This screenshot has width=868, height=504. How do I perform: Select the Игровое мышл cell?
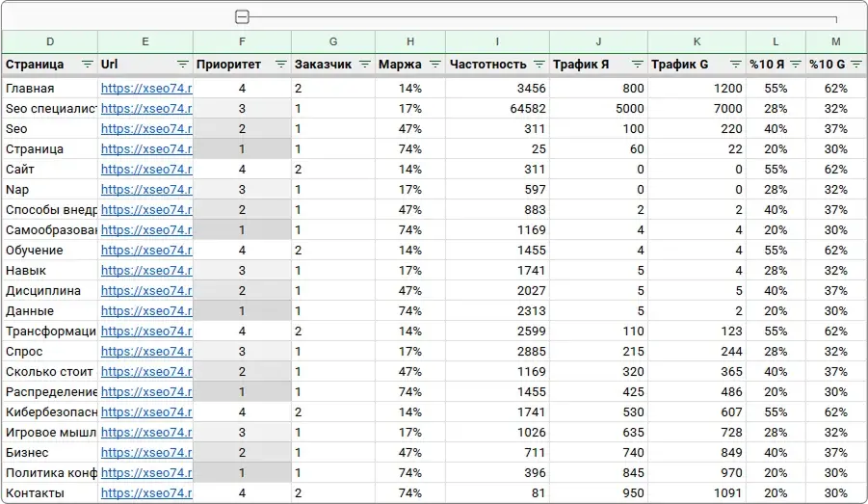[50, 432]
